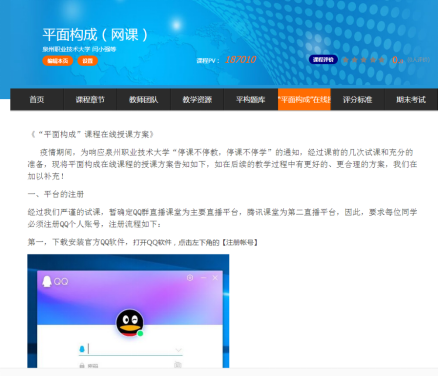Click the green online status dot
The width and height of the screenshot is (438, 376).
pos(140,333)
